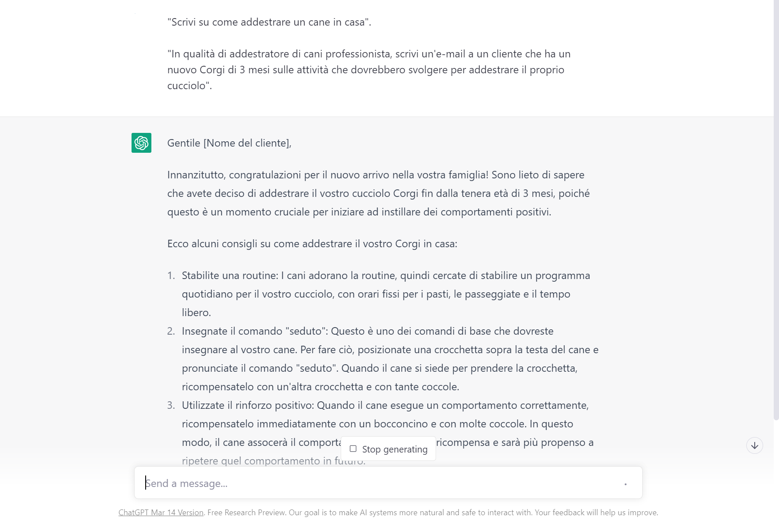The width and height of the screenshot is (779, 532).
Task: Click the greeting line "Gentile [Nome del cliente],"
Action: pyautogui.click(x=229, y=143)
